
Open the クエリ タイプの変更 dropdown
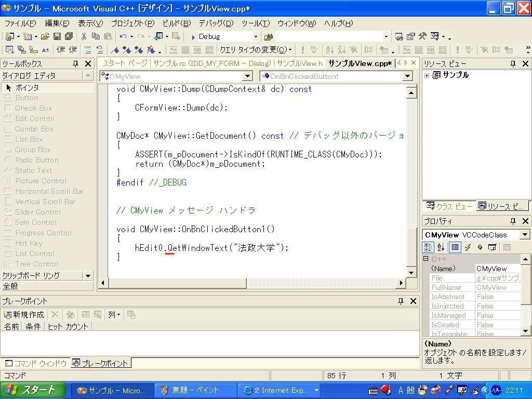coord(256,50)
